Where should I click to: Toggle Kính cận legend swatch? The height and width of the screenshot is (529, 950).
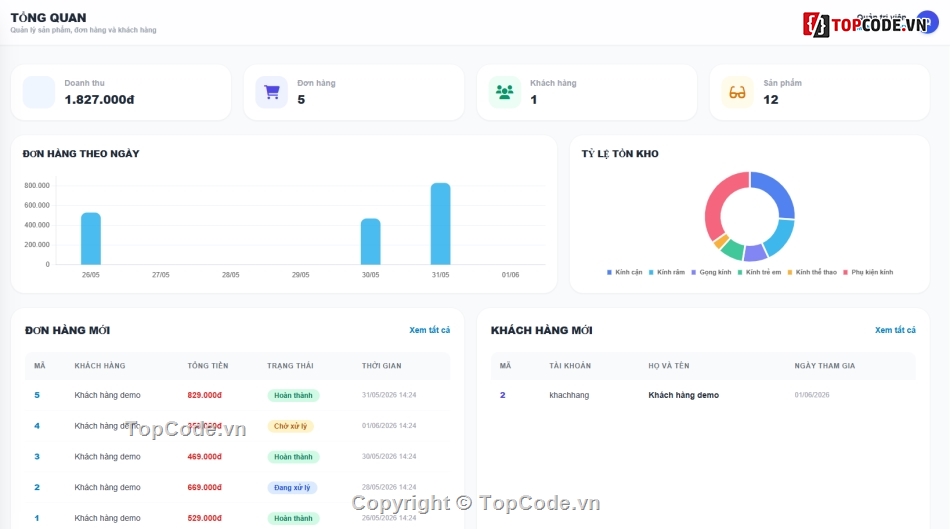pos(609,273)
